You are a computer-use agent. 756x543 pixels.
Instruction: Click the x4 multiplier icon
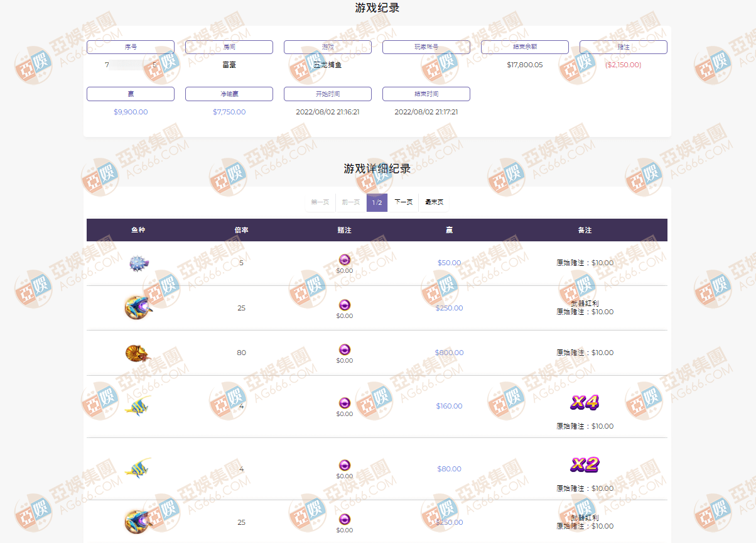pos(584,402)
